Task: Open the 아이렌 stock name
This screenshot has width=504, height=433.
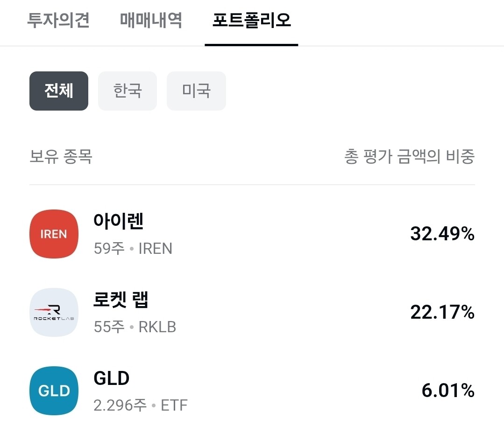Action: click(x=118, y=221)
